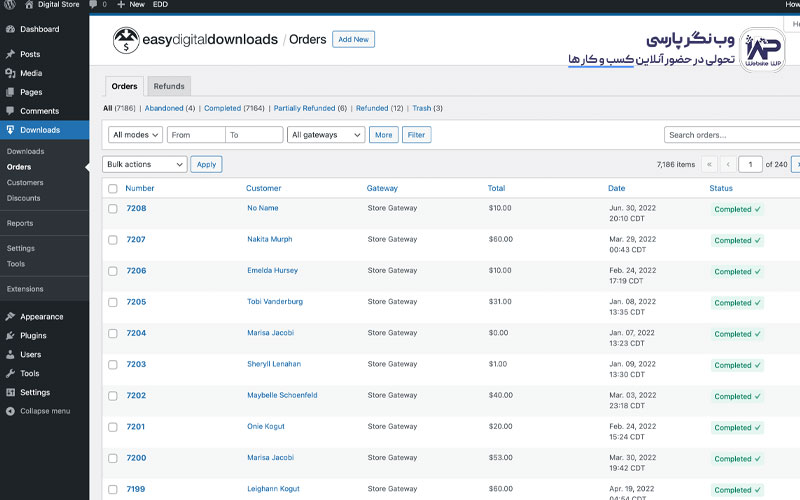Open Extensions submenu item

click(x=25, y=289)
